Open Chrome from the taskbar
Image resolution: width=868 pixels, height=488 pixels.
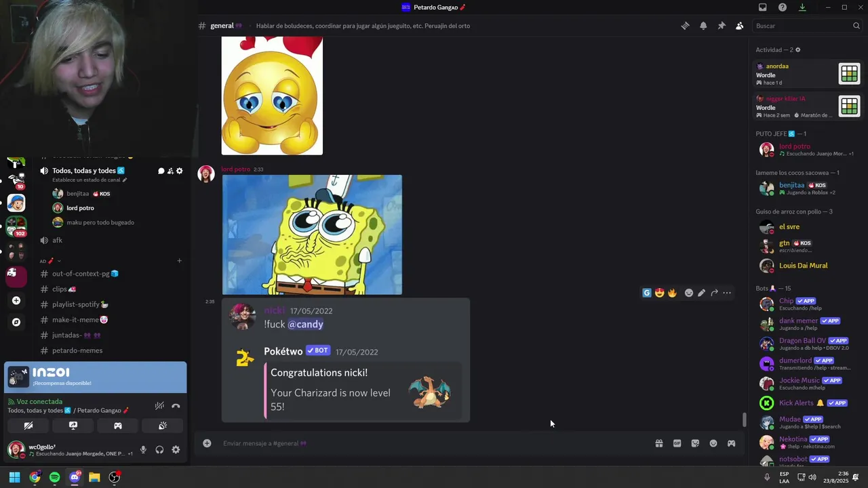point(35,477)
